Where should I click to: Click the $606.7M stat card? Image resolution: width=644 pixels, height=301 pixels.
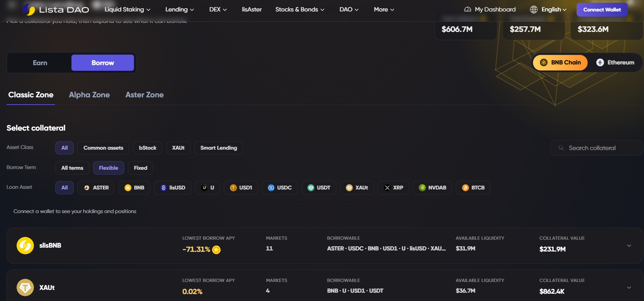pos(466,29)
